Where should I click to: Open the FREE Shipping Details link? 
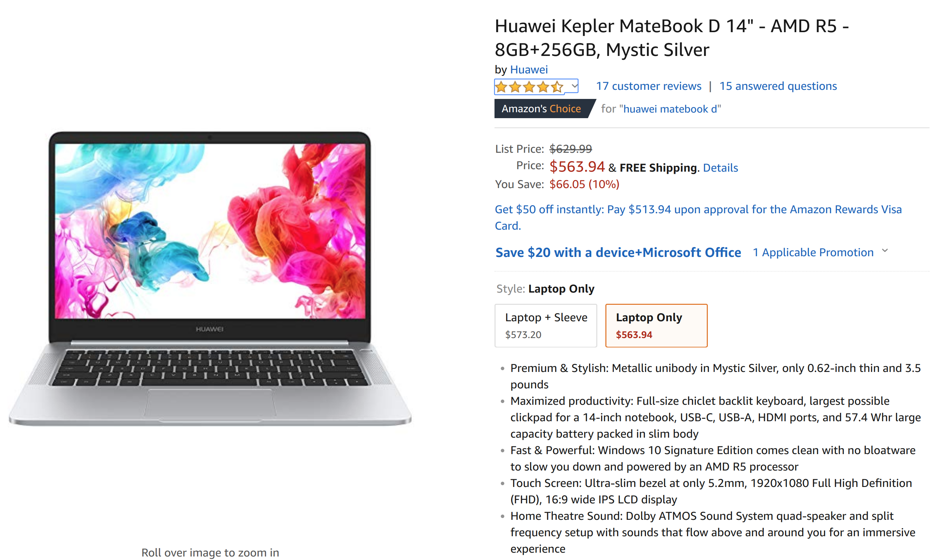(720, 167)
